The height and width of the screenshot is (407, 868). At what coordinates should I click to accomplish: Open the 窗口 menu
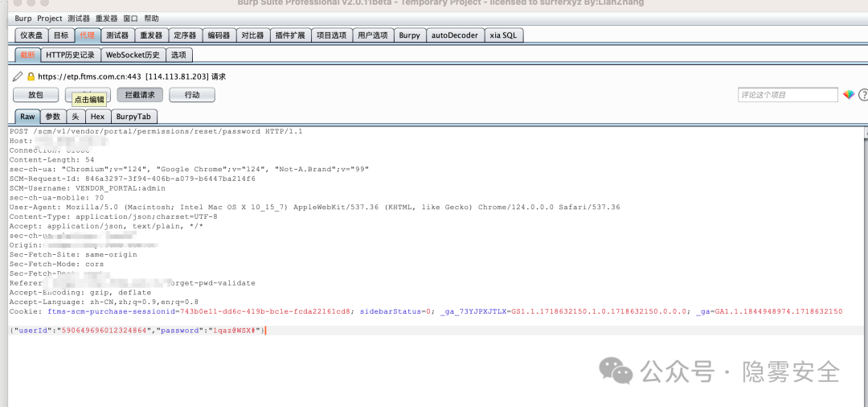131,18
